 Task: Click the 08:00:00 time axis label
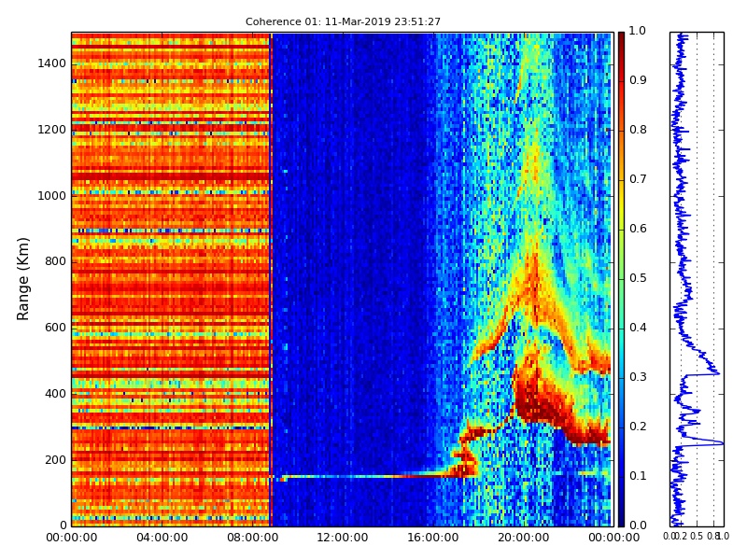252,538
